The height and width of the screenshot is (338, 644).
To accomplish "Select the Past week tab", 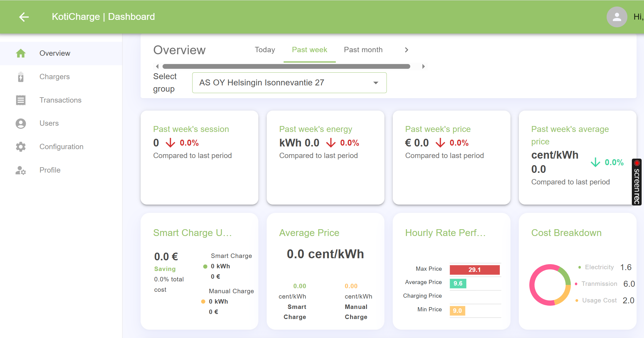I will tap(309, 50).
